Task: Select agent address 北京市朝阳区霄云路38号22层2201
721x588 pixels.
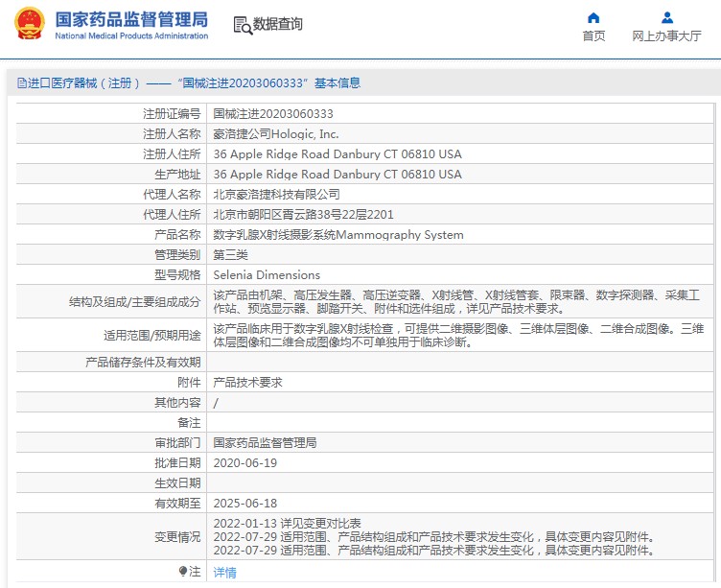Action: [x=304, y=215]
